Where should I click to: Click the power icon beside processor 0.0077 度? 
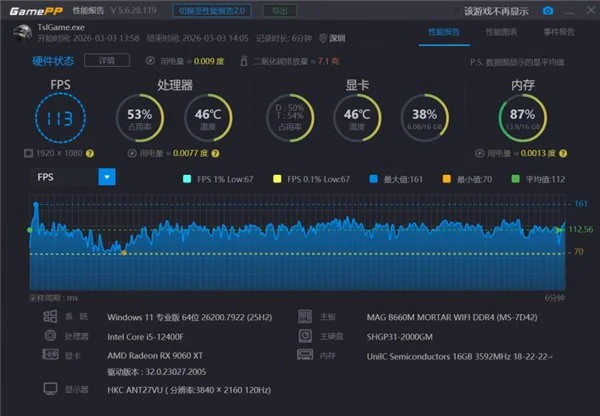[x=132, y=153]
